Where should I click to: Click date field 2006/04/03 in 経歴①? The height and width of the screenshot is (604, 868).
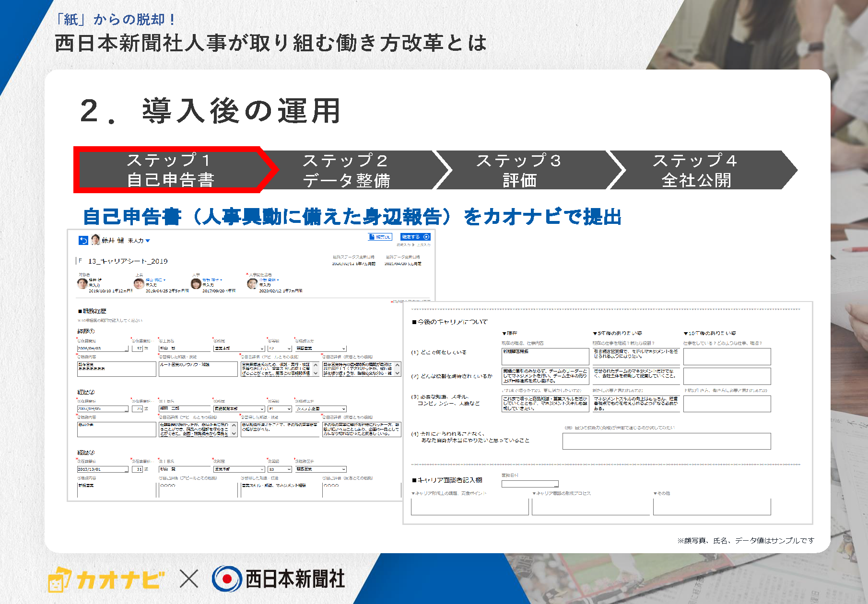pyautogui.click(x=103, y=348)
